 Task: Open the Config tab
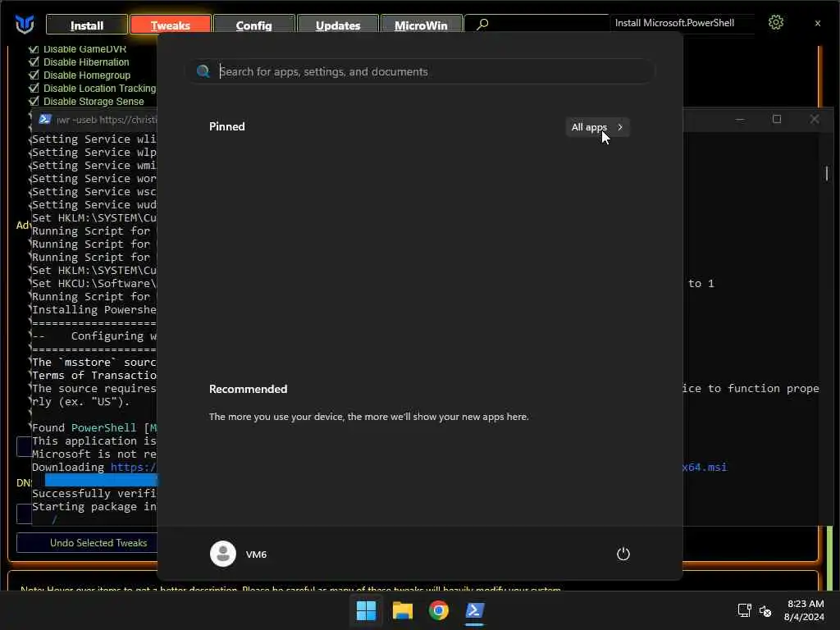(x=254, y=25)
